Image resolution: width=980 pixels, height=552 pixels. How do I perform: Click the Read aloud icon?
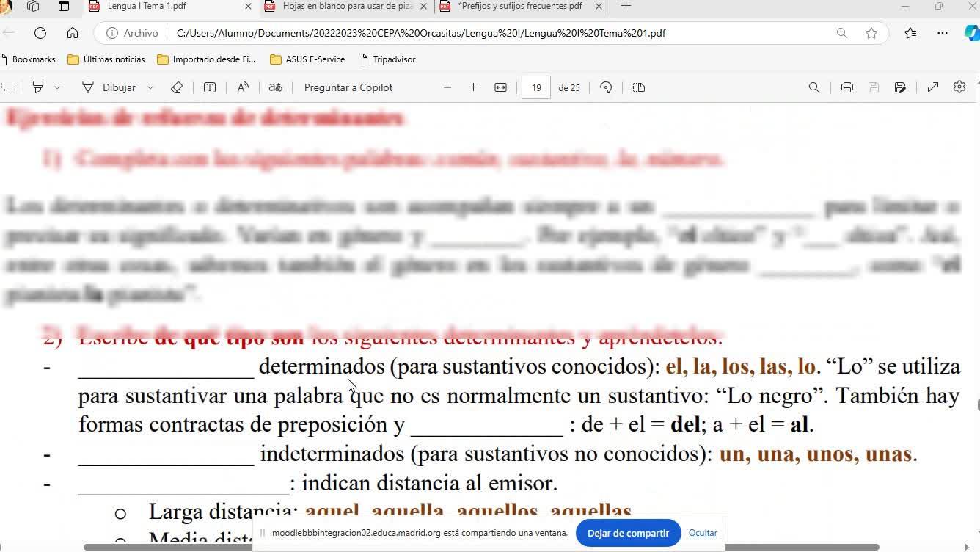[243, 87]
